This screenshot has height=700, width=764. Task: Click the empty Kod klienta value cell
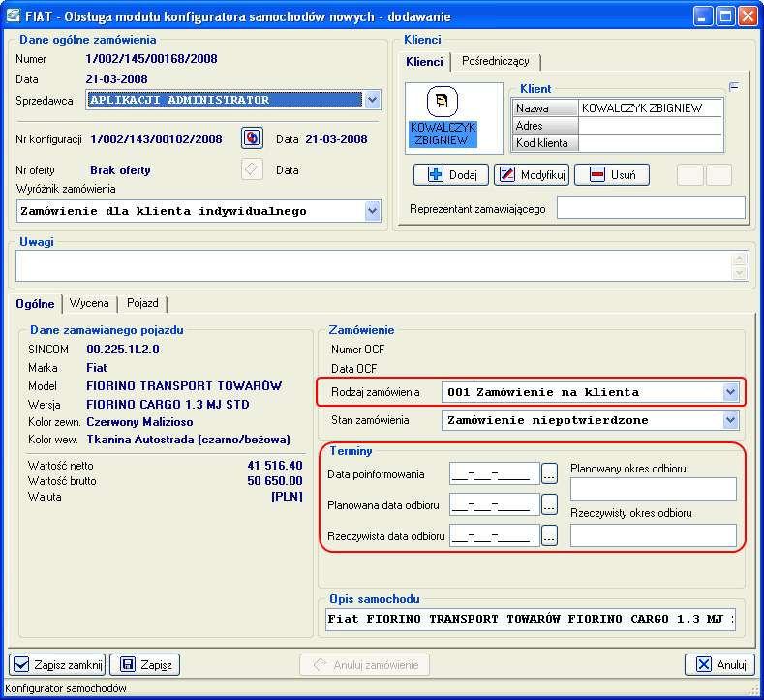650,143
